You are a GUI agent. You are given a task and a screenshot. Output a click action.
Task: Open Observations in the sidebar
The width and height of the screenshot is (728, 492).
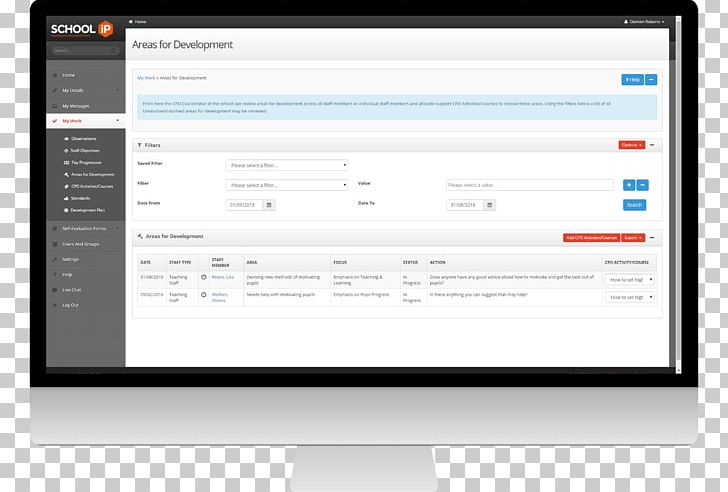click(x=84, y=138)
